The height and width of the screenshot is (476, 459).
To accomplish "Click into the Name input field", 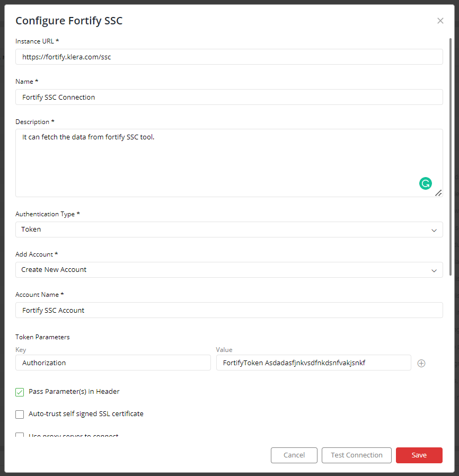I will point(229,97).
